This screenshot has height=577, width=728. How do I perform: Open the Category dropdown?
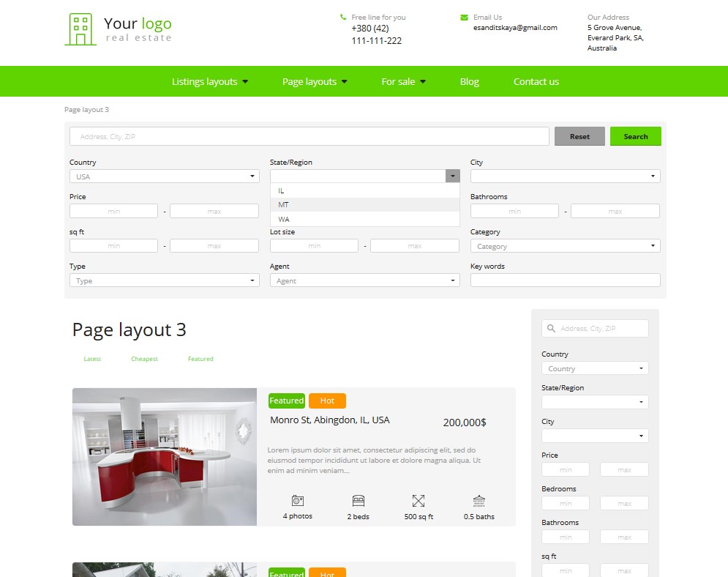pos(566,246)
